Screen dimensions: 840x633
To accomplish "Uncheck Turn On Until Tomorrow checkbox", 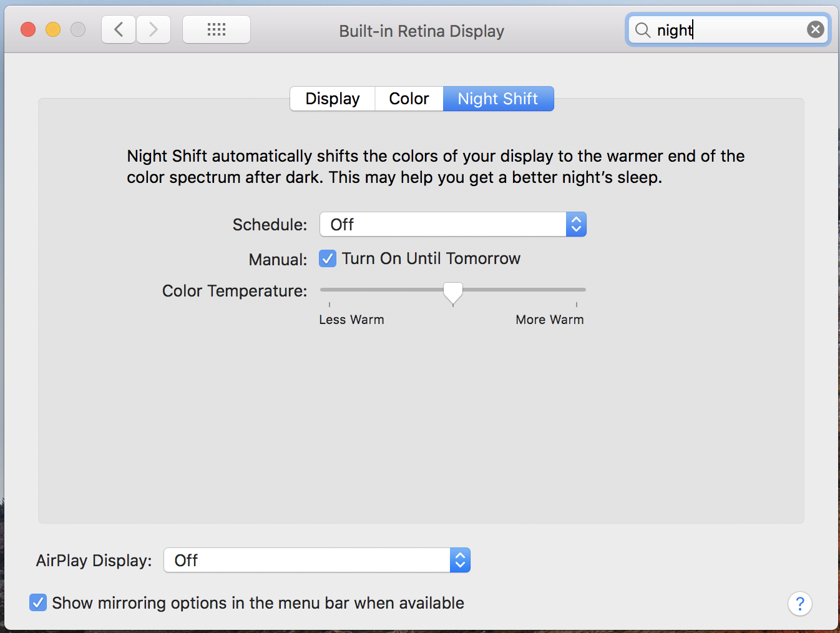I will click(x=328, y=258).
